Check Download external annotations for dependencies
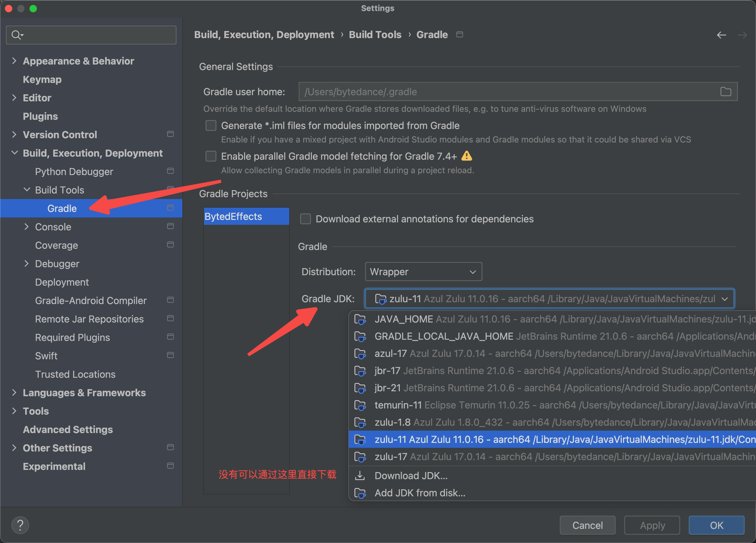The image size is (756, 543). (x=306, y=219)
